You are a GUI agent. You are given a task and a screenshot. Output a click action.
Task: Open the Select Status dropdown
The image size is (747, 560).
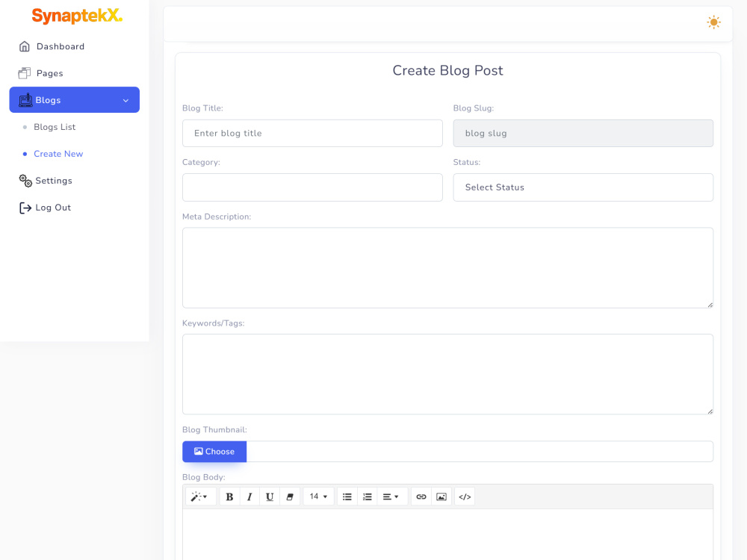click(x=583, y=187)
